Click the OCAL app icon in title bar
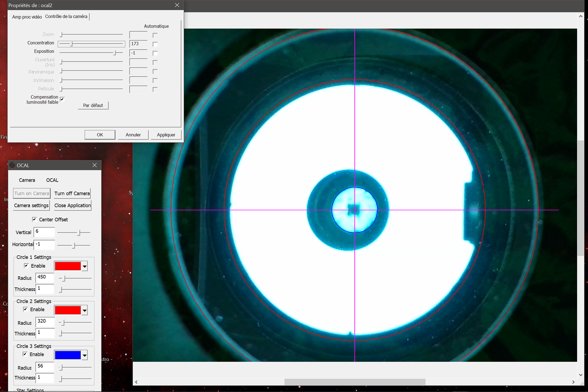The width and height of the screenshot is (588, 392). 12,165
